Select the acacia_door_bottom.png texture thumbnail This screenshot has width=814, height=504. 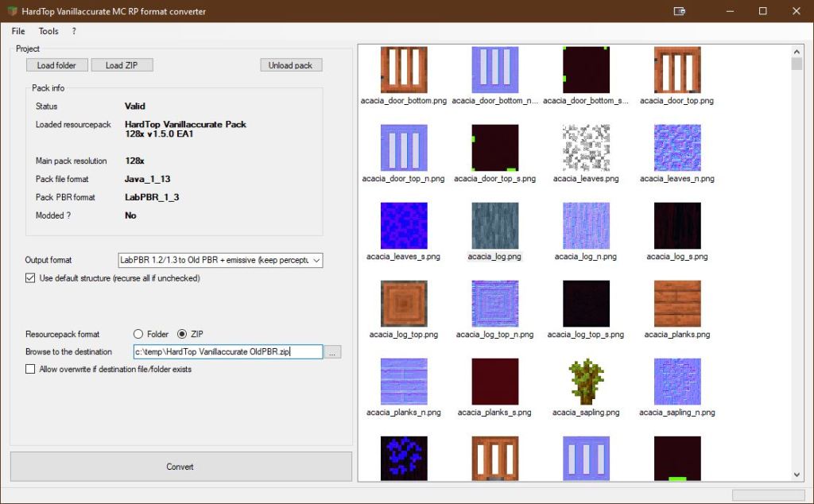(403, 70)
